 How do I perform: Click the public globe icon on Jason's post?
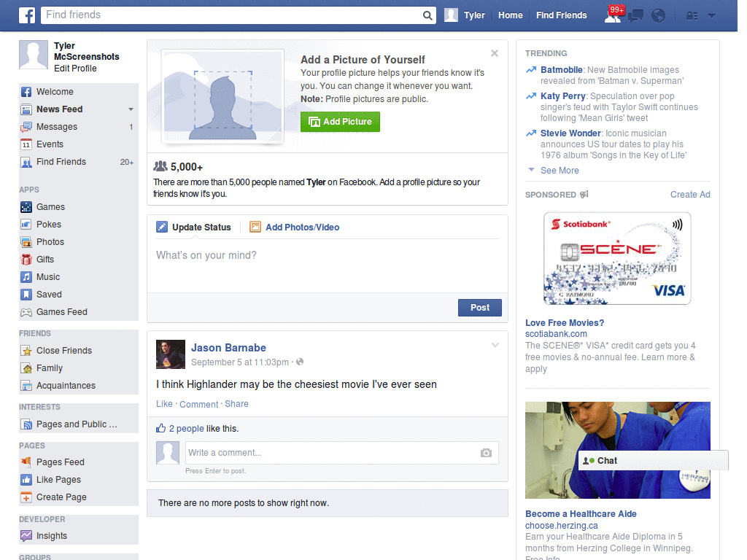pyautogui.click(x=300, y=362)
